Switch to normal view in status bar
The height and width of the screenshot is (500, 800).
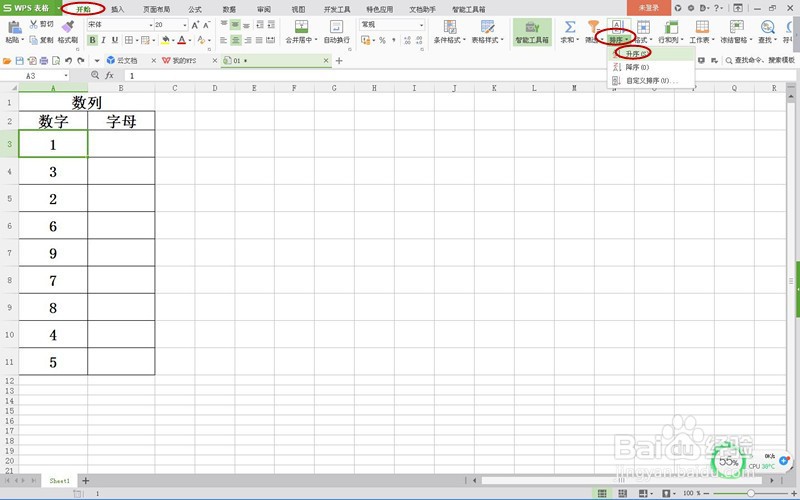(x=603, y=493)
